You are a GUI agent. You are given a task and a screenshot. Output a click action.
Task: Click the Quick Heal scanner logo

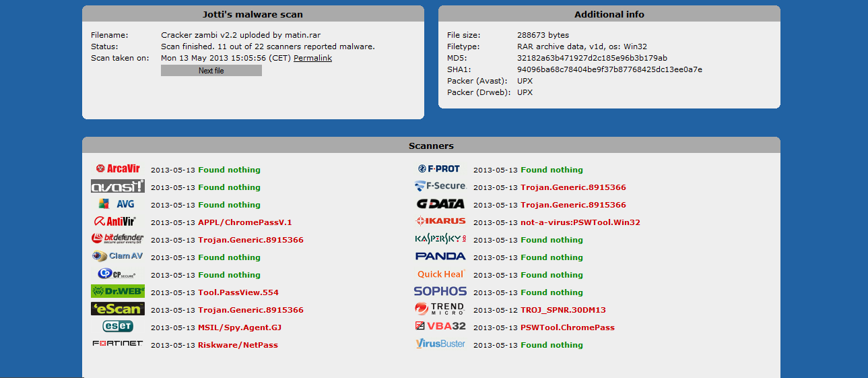coord(441,274)
